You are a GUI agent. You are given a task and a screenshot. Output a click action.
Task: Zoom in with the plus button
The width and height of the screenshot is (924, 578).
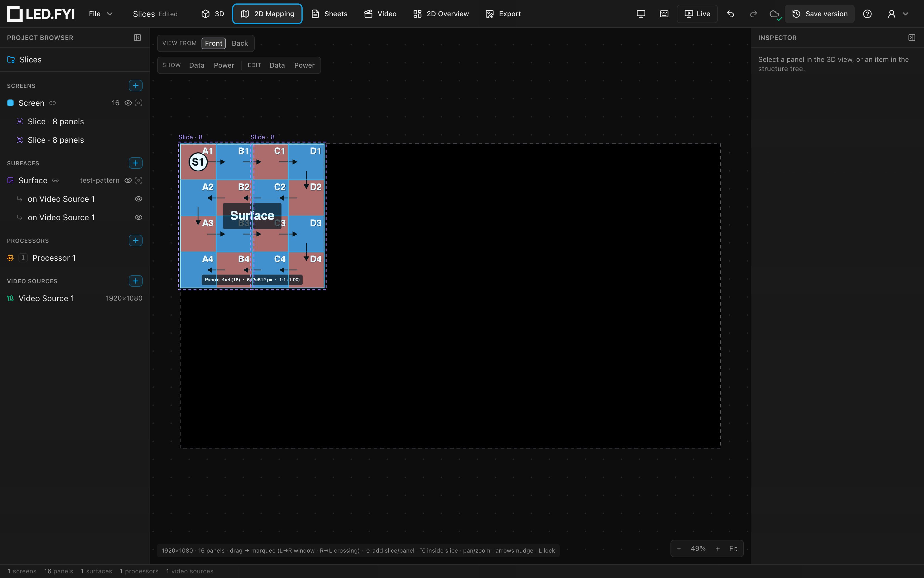[718, 549]
